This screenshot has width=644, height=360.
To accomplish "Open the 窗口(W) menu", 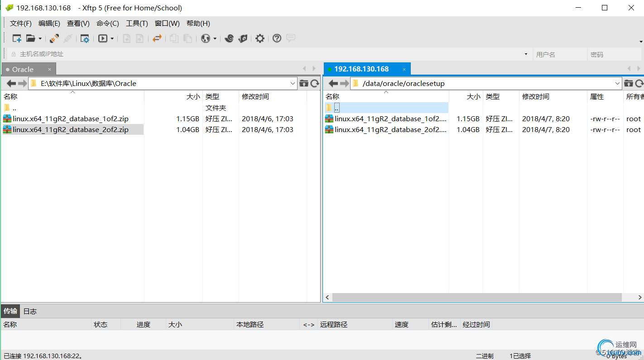I will pos(167,24).
